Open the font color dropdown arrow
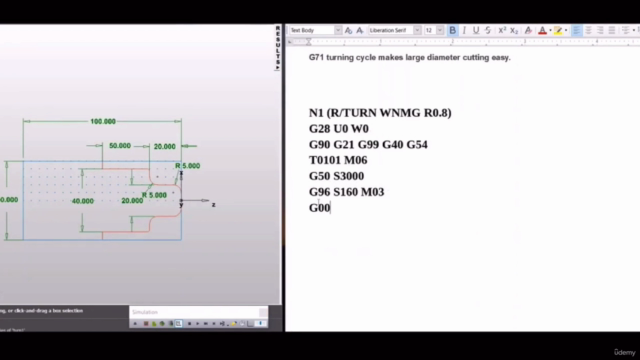640x360 pixels. coord(550,30)
